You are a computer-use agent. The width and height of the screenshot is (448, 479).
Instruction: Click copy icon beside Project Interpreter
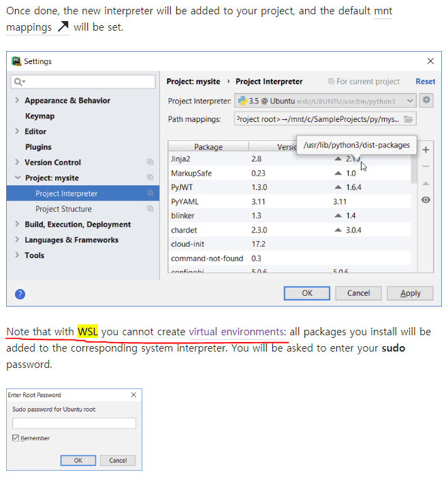(150, 193)
